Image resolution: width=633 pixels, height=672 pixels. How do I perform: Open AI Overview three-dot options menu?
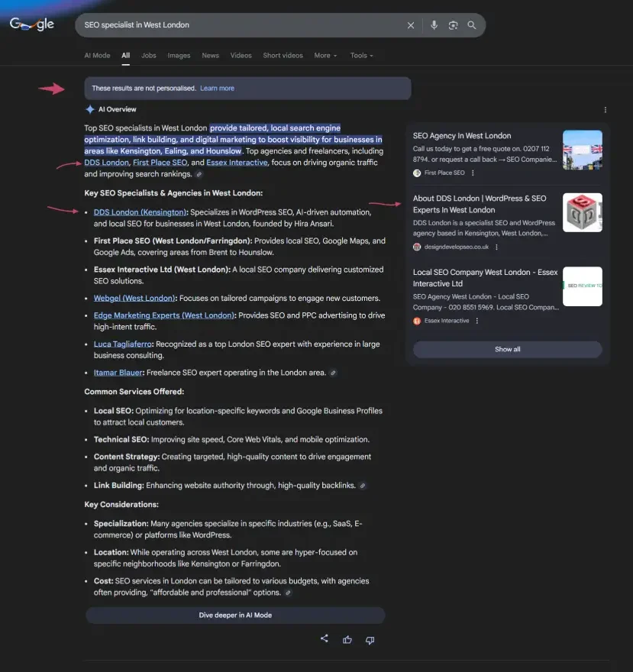(x=606, y=110)
